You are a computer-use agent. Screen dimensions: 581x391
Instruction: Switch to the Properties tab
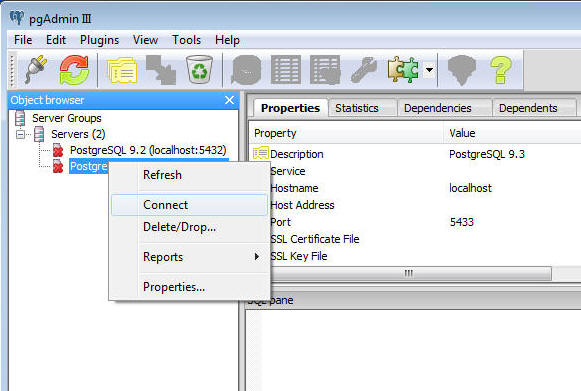click(290, 108)
